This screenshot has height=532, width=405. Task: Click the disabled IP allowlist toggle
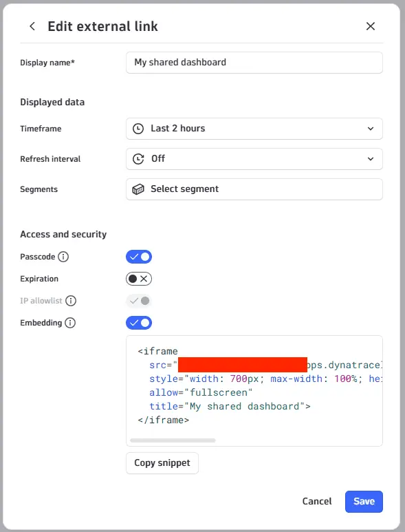tap(139, 301)
